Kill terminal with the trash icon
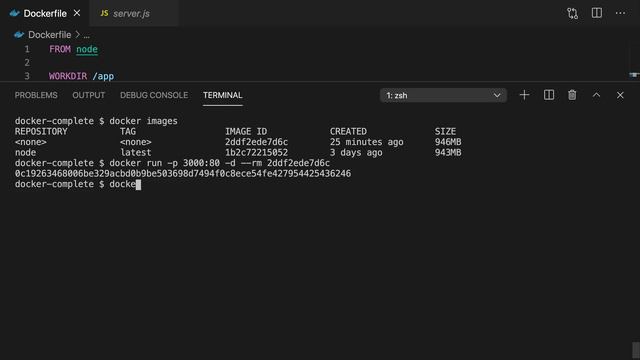The width and height of the screenshot is (640, 360). pos(572,95)
